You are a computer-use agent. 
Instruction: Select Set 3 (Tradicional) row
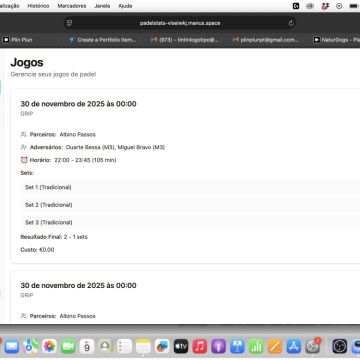point(190,222)
